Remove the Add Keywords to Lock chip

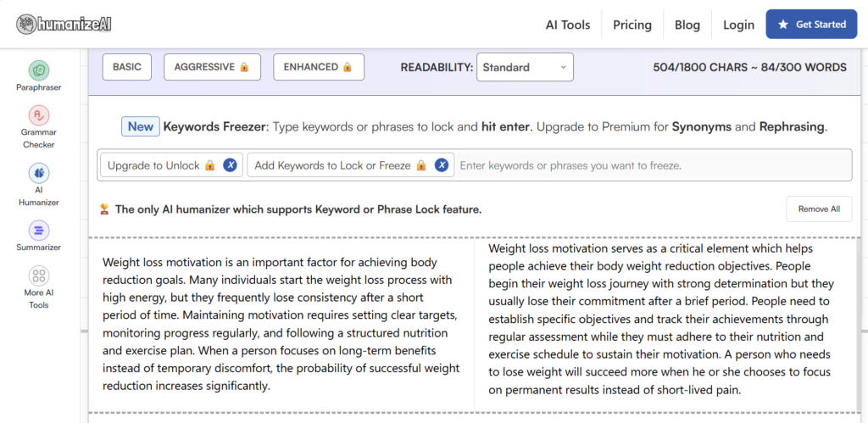441,165
